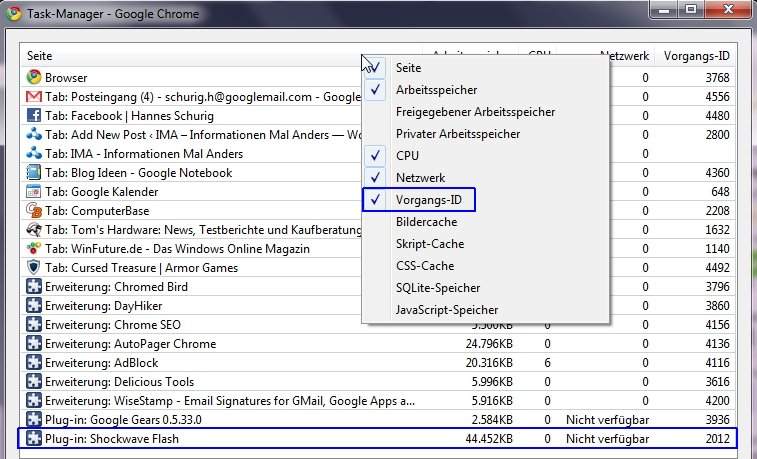
Task: Click the icon of the Add New Post tab
Action: point(34,134)
